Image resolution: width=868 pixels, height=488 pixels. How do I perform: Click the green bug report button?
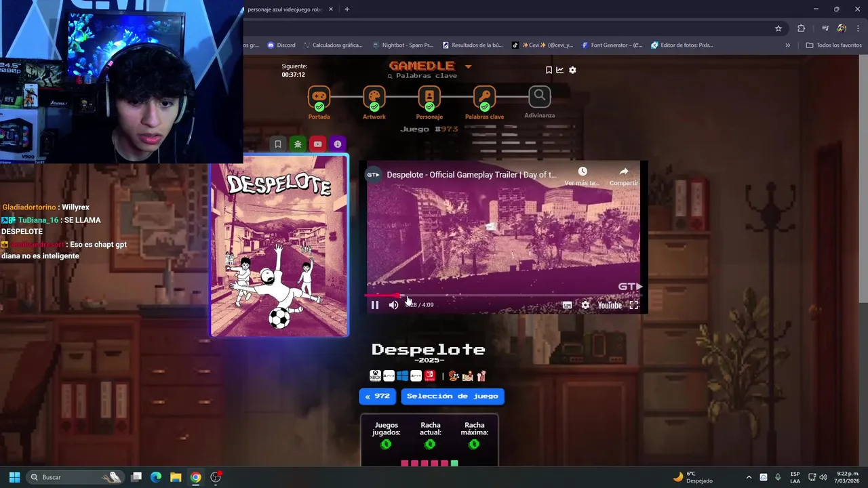(x=298, y=144)
